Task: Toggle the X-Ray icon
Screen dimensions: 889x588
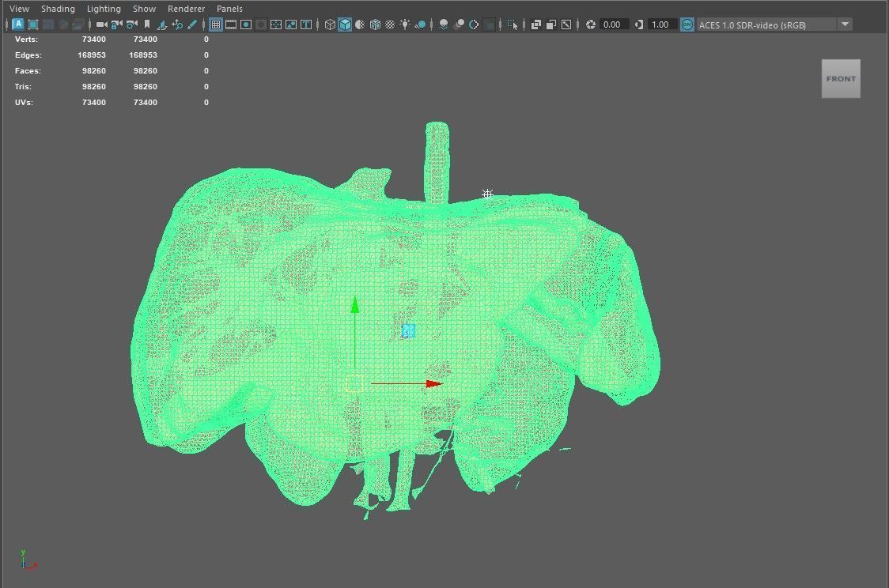Action: click(535, 24)
